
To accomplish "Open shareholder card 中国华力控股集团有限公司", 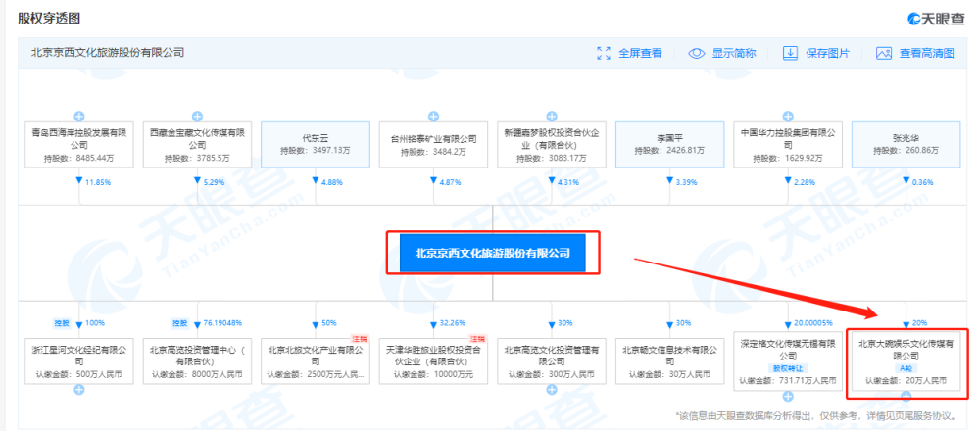I will [788, 145].
